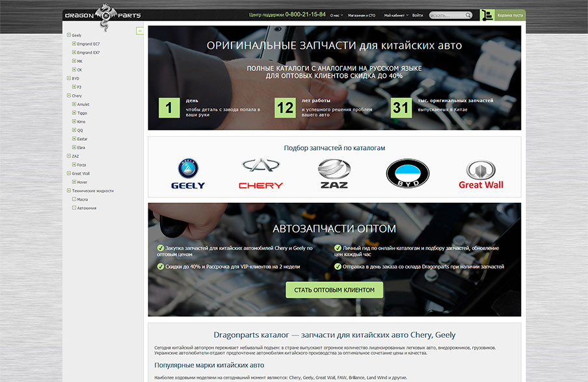Open Emgrand EX7 in the sidebar tree
Screen dimensions: 588x382
88,53
